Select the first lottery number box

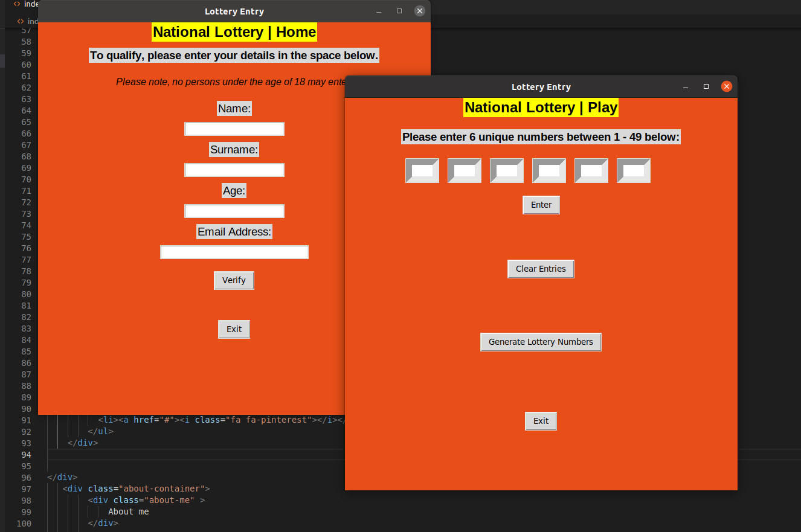(x=422, y=171)
